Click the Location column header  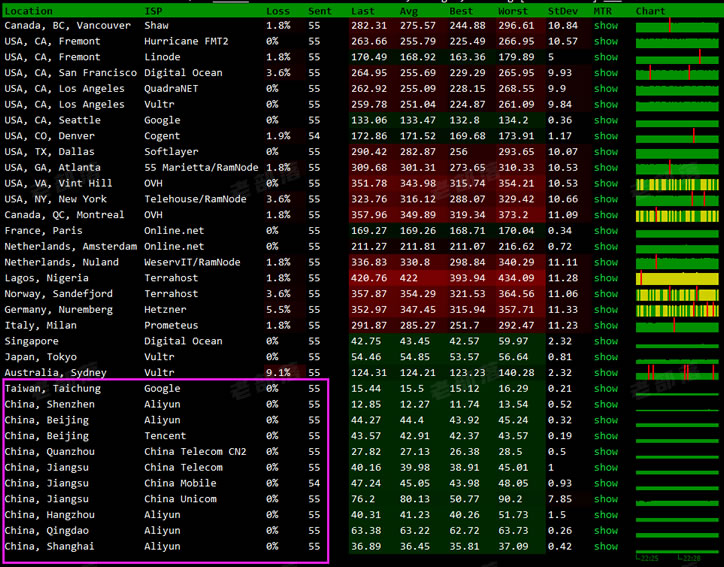(x=29, y=11)
